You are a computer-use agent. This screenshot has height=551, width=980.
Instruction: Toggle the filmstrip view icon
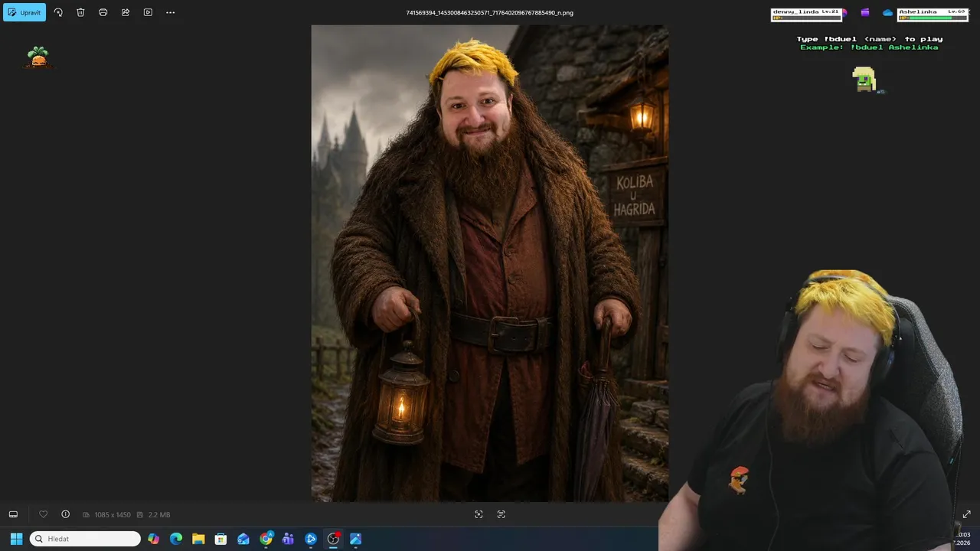[13, 514]
